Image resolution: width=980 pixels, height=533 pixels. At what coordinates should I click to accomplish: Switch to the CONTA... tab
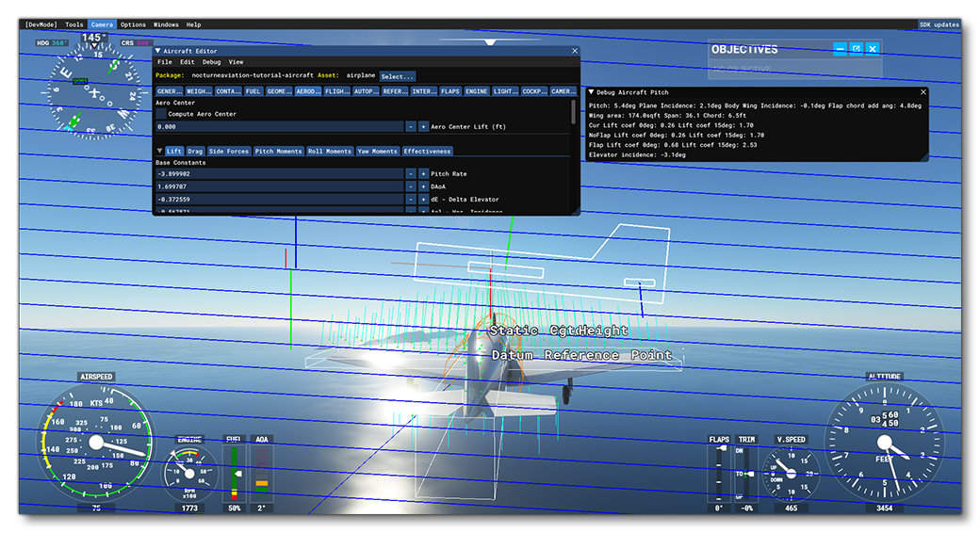[x=228, y=91]
